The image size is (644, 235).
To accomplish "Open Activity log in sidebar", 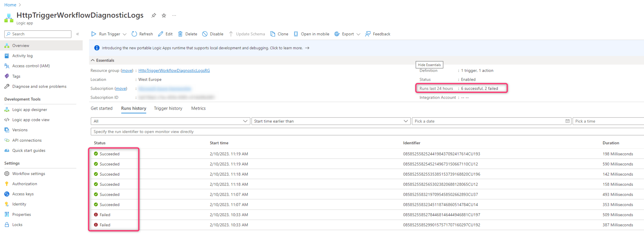I will coord(22,56).
